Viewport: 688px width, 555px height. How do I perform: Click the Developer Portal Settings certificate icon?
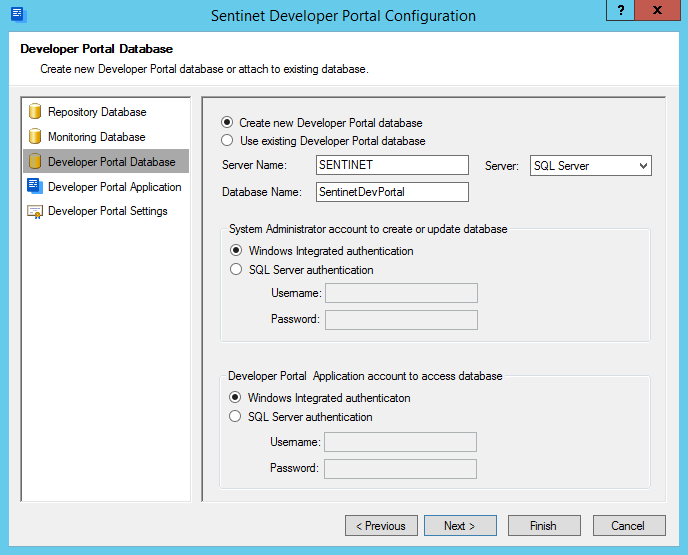(x=35, y=211)
